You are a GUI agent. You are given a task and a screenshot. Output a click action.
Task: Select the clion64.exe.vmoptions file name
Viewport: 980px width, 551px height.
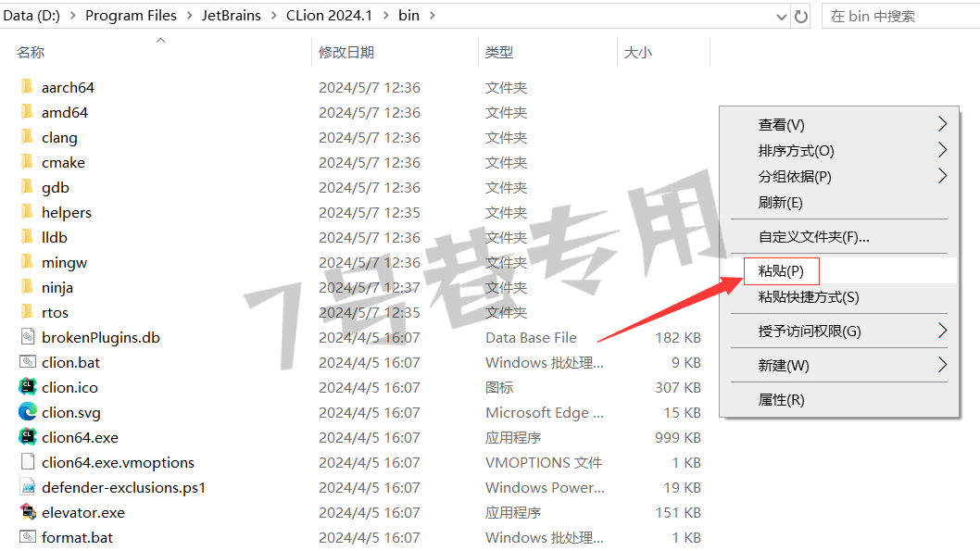(119, 462)
